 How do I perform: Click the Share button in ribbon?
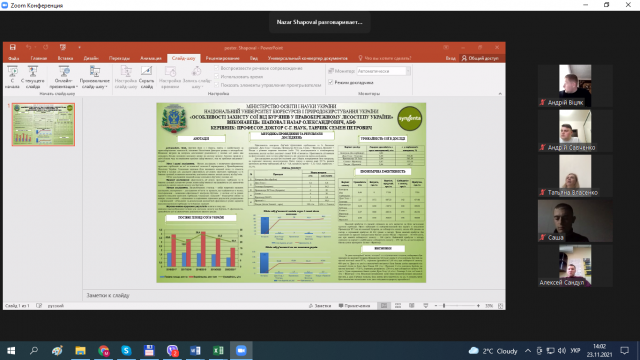(x=480, y=58)
